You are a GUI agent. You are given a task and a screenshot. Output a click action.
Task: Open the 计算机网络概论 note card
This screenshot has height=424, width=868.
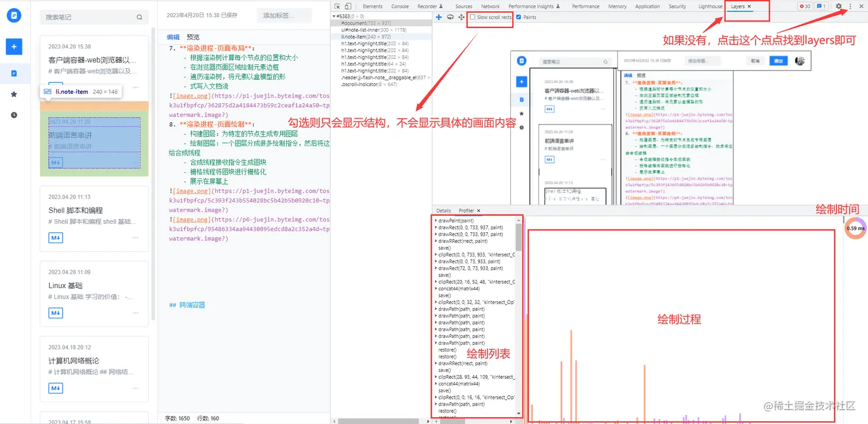[x=94, y=369]
